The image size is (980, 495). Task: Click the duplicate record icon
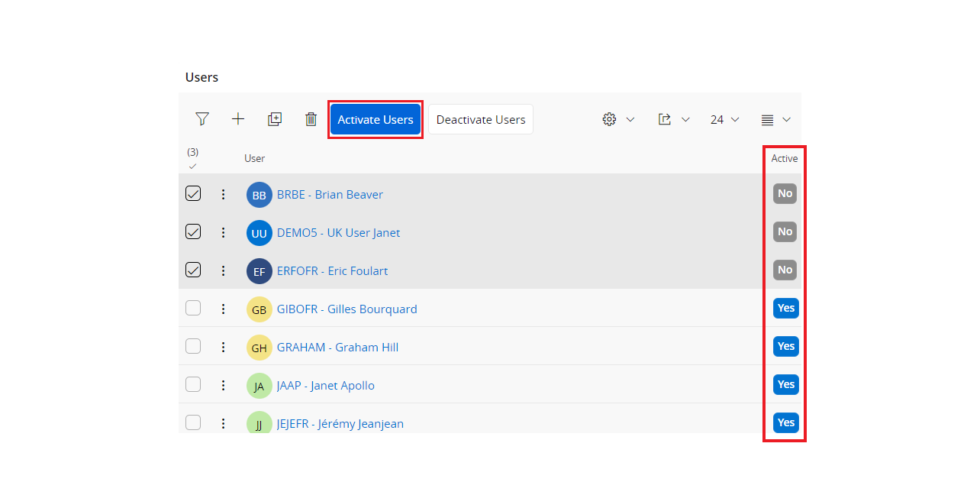click(x=275, y=119)
